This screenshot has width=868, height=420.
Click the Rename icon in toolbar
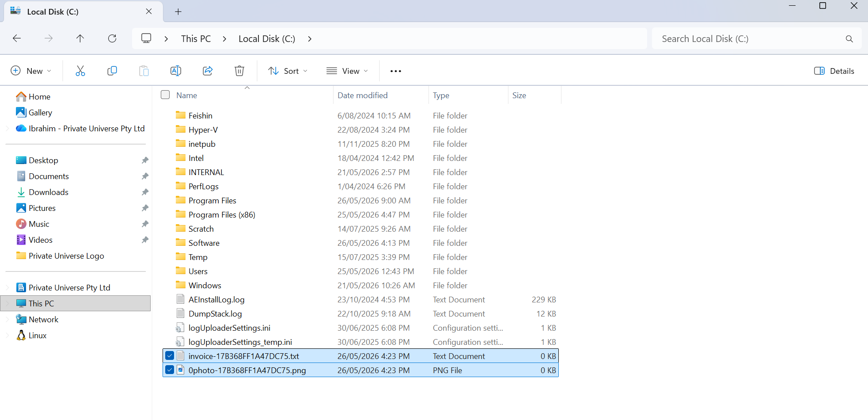pos(176,71)
